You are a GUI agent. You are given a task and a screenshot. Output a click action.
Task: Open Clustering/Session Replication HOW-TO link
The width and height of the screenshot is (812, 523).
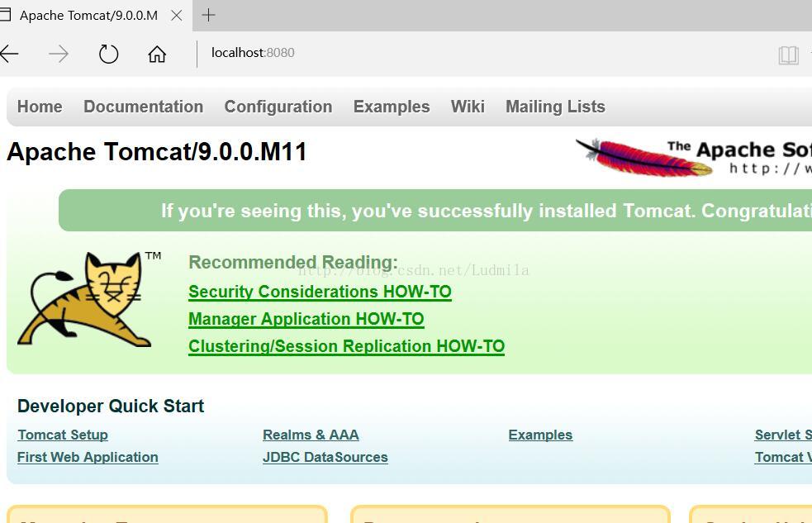(346, 346)
